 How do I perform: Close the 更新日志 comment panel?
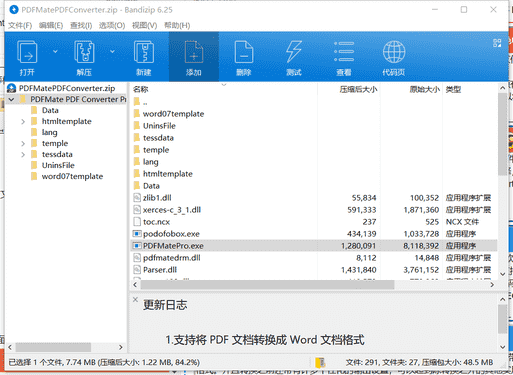click(x=135, y=299)
